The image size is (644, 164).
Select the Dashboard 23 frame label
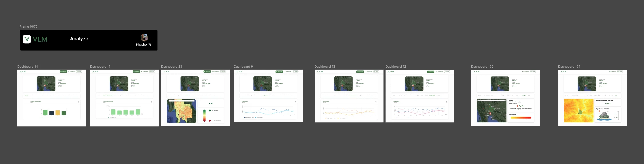(x=172, y=67)
